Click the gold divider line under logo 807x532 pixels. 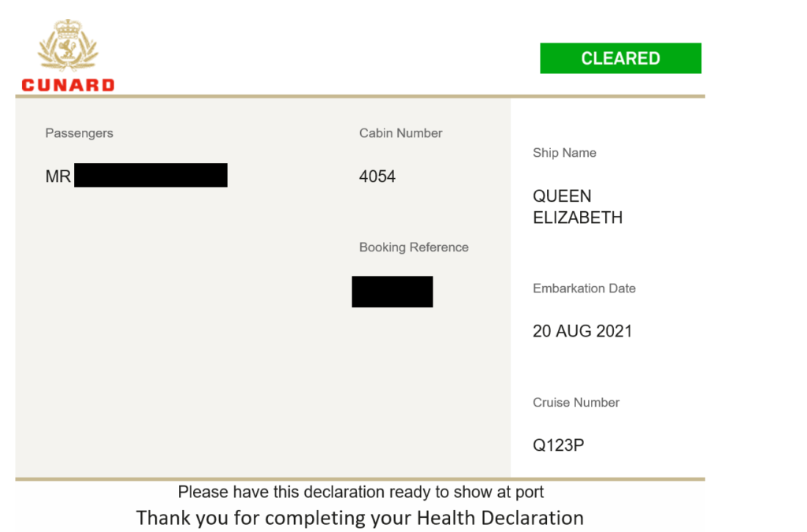(x=360, y=96)
